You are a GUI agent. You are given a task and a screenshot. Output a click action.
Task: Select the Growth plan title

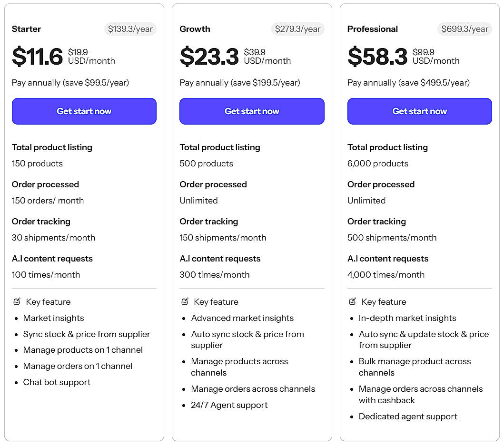click(195, 29)
